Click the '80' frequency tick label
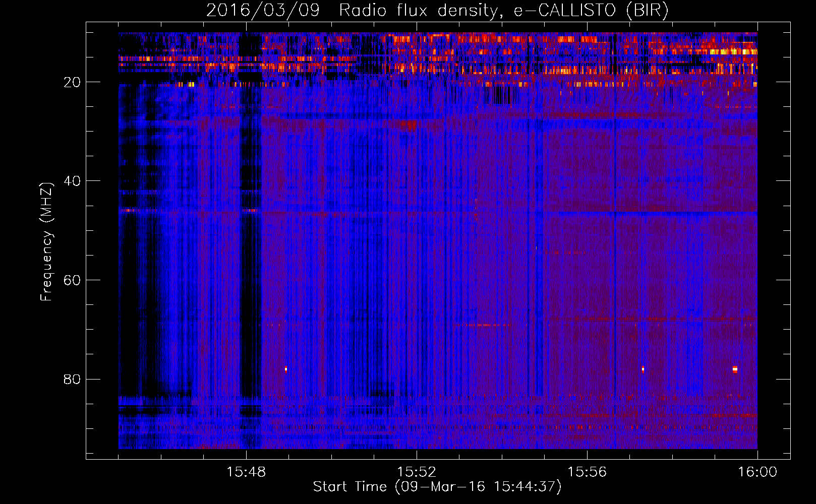Screen dimensions: 816x504 tap(72, 379)
